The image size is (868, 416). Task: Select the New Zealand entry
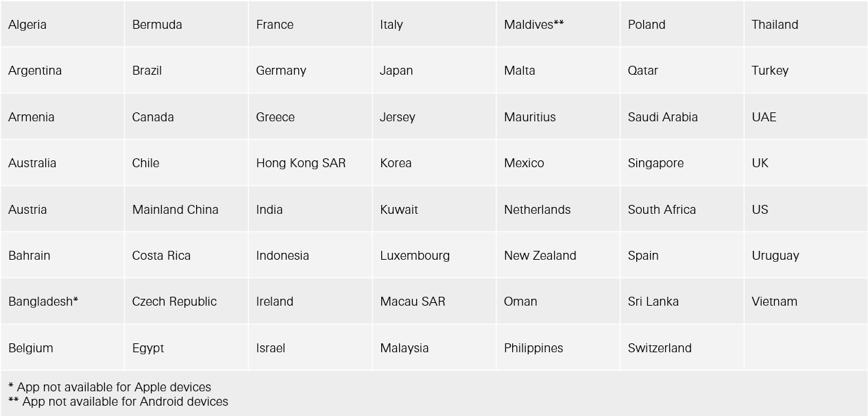[x=540, y=256]
